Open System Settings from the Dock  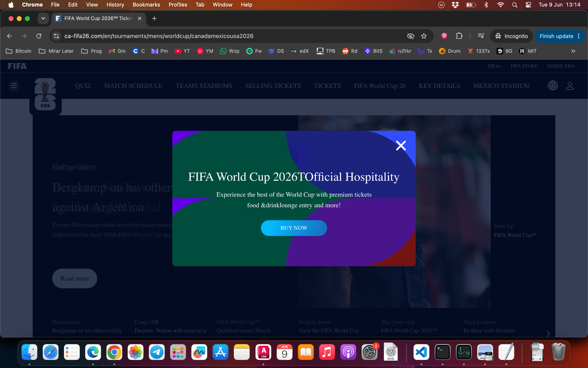point(370,352)
